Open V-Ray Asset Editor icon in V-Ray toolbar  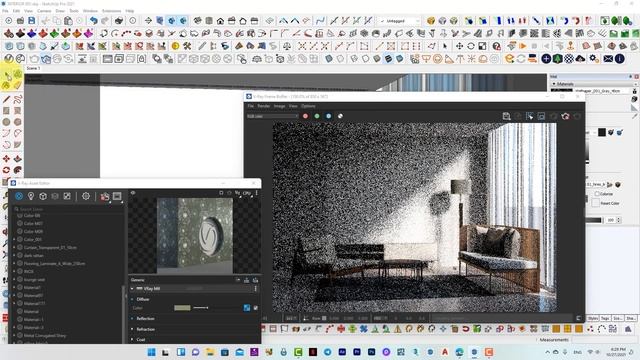9,59
